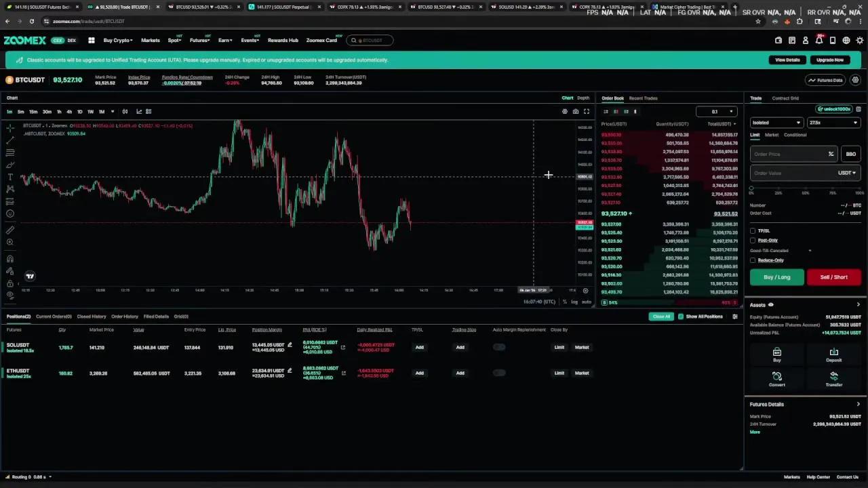Screen dimensions: 868x488
Task: Expand the Futures navigation menu
Action: (200, 41)
